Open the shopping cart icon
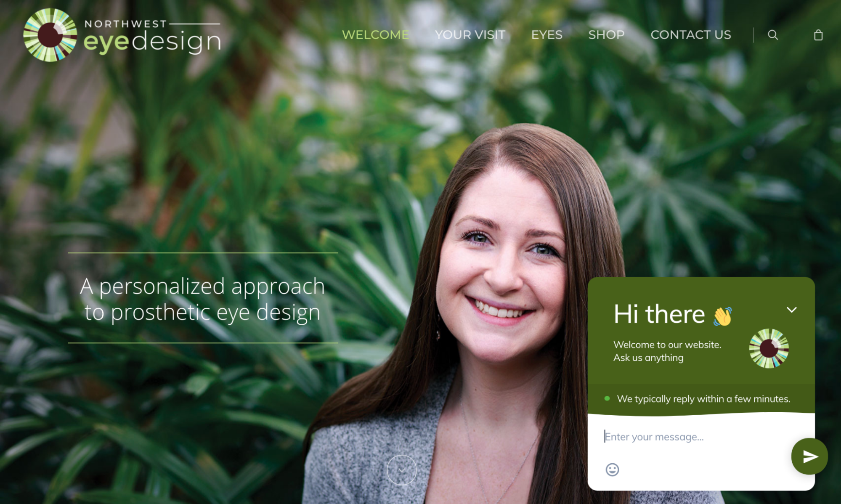The width and height of the screenshot is (841, 504). tap(818, 34)
